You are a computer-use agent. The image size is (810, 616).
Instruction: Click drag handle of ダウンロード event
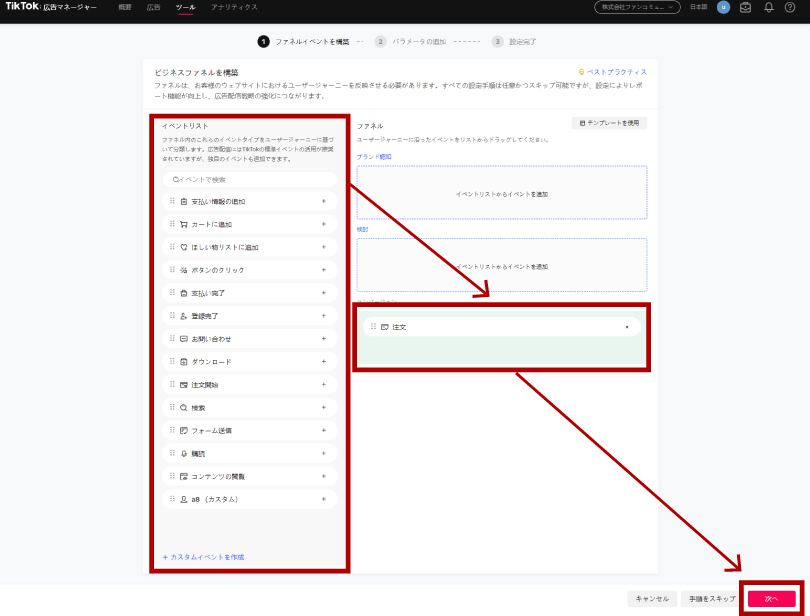172,361
